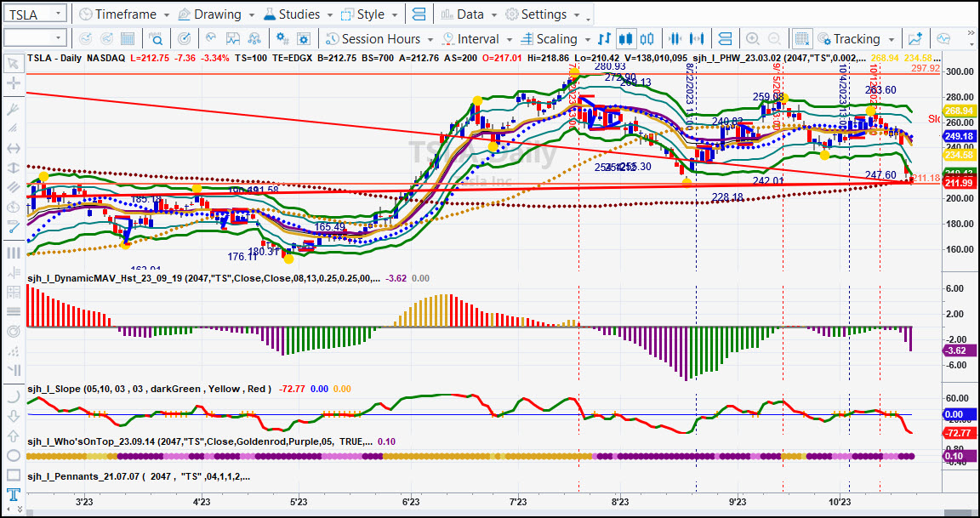980x518 pixels.
Task: Click the gears-with-hash settings icon
Action: click(x=282, y=39)
